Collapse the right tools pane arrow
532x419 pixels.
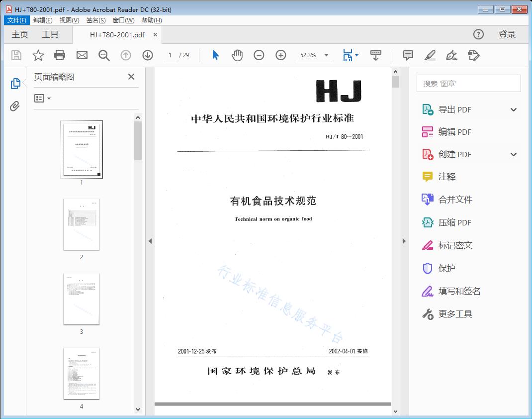click(404, 241)
